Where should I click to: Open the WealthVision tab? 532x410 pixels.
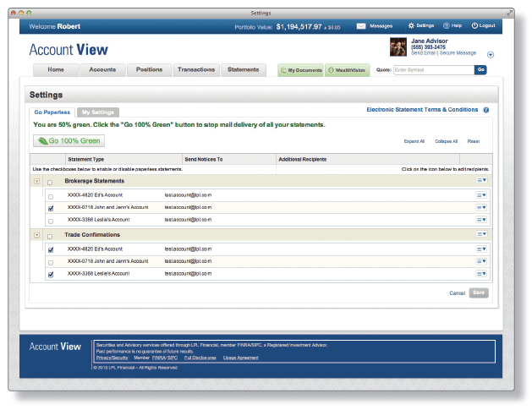point(348,70)
